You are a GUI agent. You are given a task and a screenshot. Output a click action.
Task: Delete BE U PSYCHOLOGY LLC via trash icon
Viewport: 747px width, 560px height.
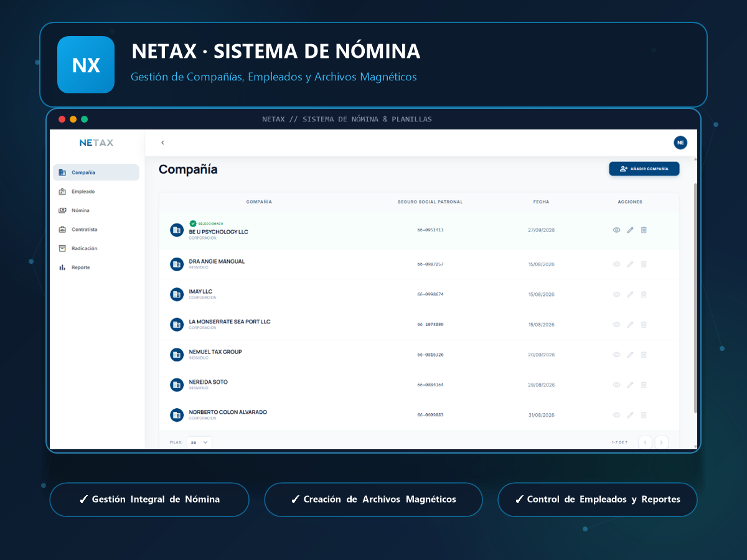pos(644,230)
